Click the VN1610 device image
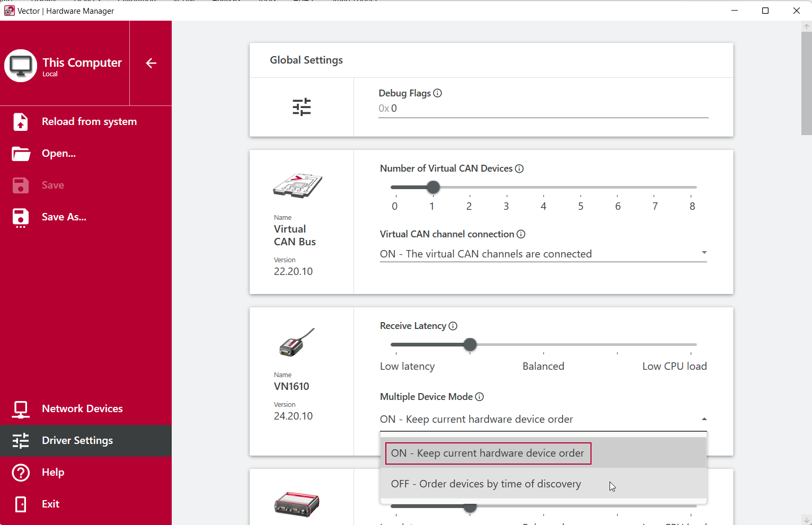 pos(297,342)
